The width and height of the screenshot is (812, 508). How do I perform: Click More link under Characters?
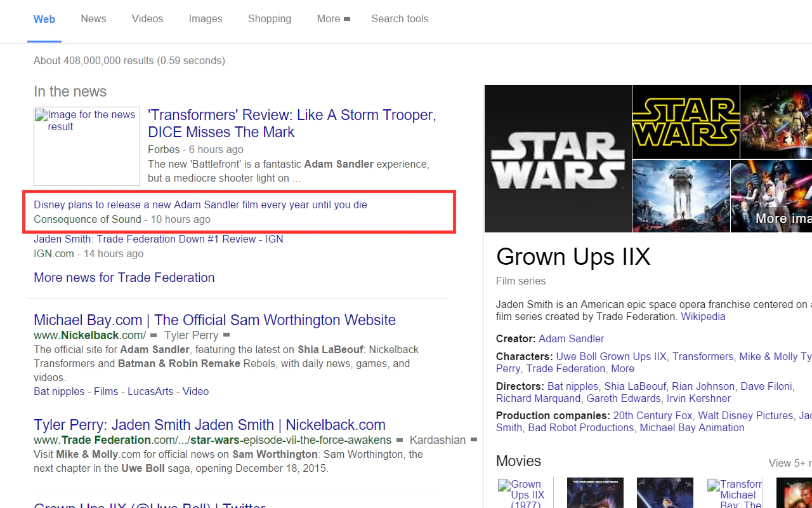622,368
